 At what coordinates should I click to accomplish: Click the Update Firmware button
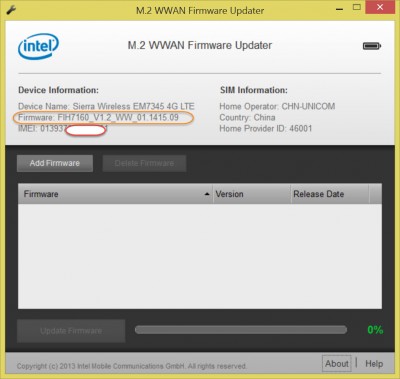(x=71, y=331)
